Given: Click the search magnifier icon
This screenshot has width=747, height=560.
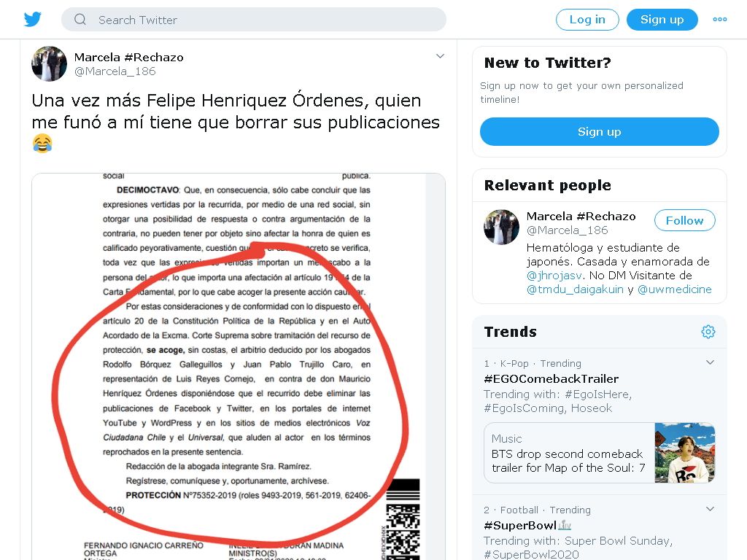Looking at the screenshot, I should 80,20.
